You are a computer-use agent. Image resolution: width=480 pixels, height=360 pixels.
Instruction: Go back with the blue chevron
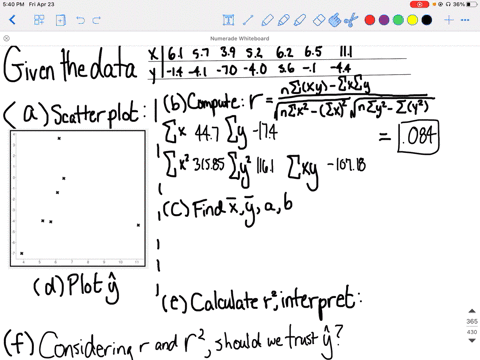pyautogui.click(x=12, y=20)
